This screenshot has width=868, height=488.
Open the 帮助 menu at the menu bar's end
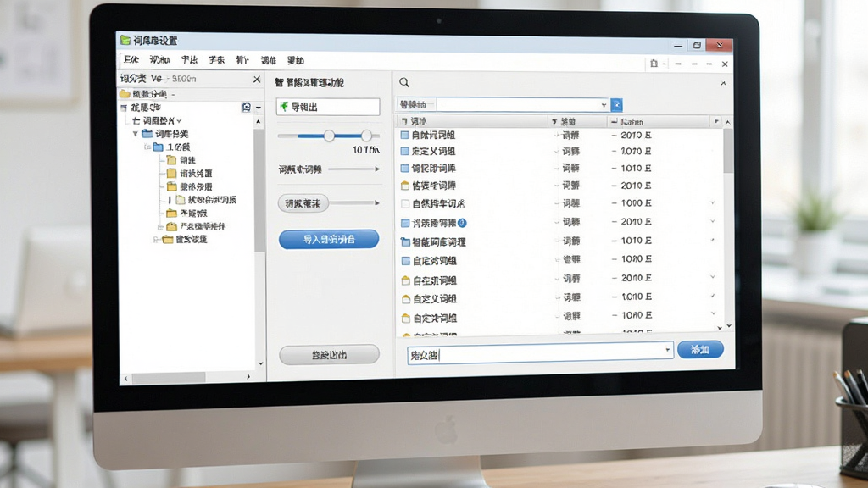pyautogui.click(x=296, y=60)
